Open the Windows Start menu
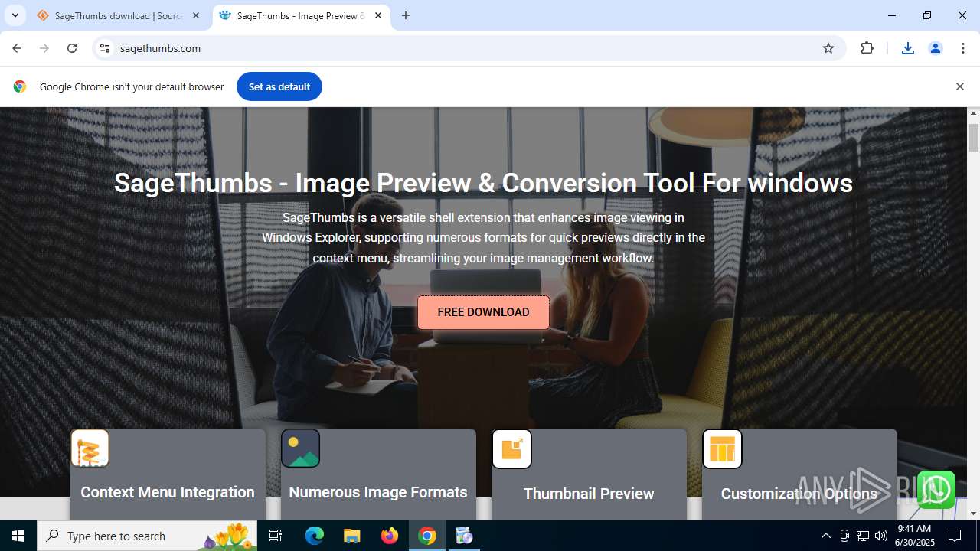This screenshot has height=551, width=980. pyautogui.click(x=18, y=536)
